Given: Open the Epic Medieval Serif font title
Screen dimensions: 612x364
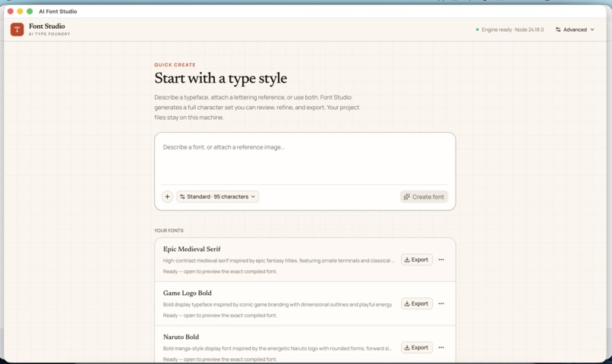Looking at the screenshot, I should pyautogui.click(x=191, y=249).
